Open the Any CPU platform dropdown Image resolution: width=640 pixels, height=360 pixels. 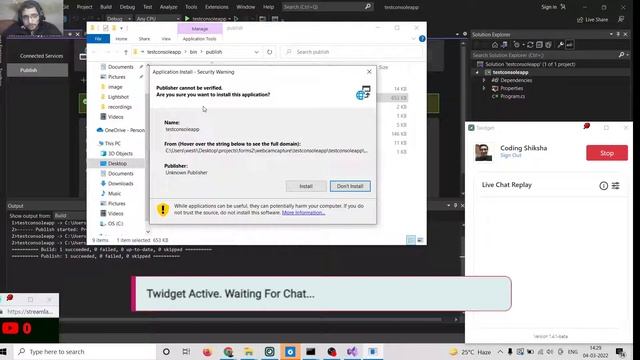coord(158,19)
